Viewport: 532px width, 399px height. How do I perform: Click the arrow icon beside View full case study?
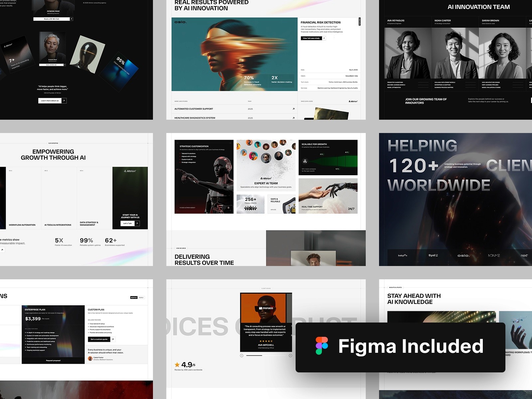coord(324,38)
